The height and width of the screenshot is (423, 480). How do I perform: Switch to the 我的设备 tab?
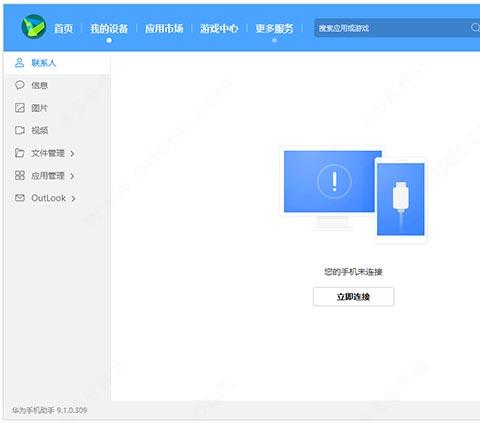[x=109, y=29]
